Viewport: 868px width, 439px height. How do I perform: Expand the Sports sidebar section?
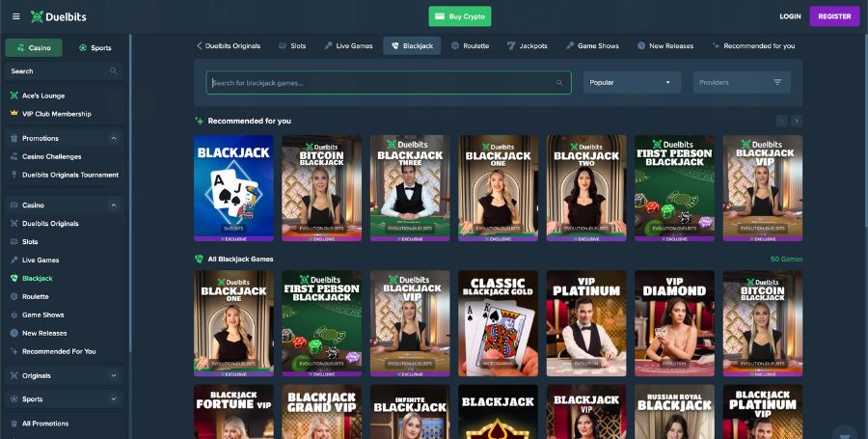click(114, 398)
